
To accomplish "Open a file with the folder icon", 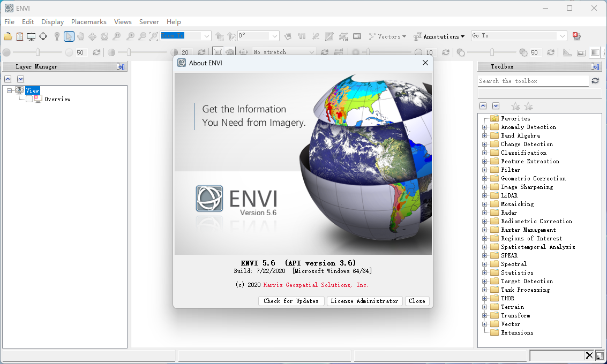I will click(x=8, y=36).
